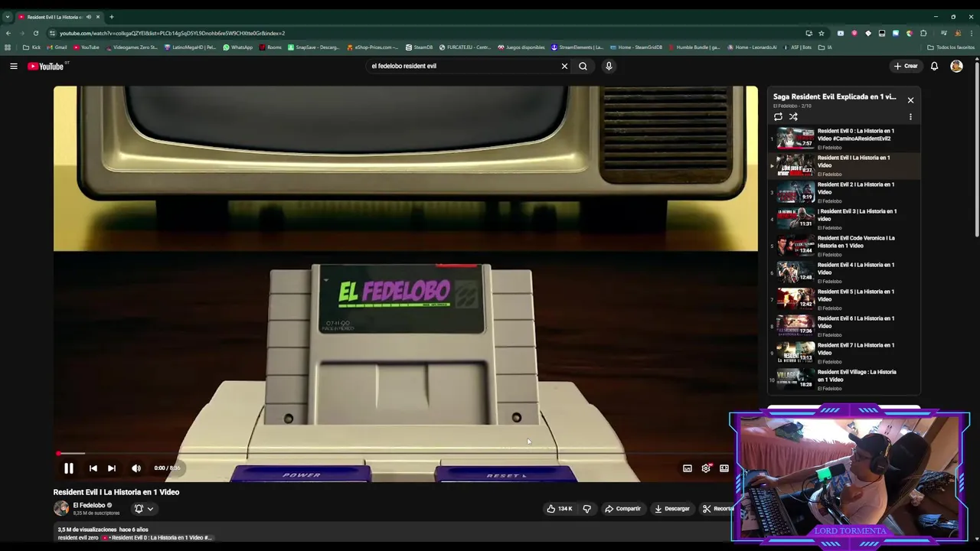Open the account avatar menu
Viewport: 980px width, 551px height.
coord(956,66)
